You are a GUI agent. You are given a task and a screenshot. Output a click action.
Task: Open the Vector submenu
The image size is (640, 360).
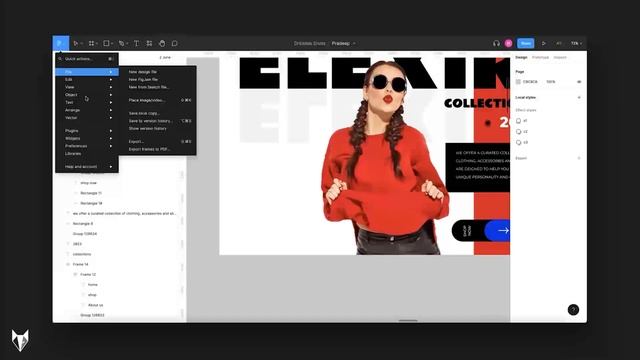pos(87,118)
